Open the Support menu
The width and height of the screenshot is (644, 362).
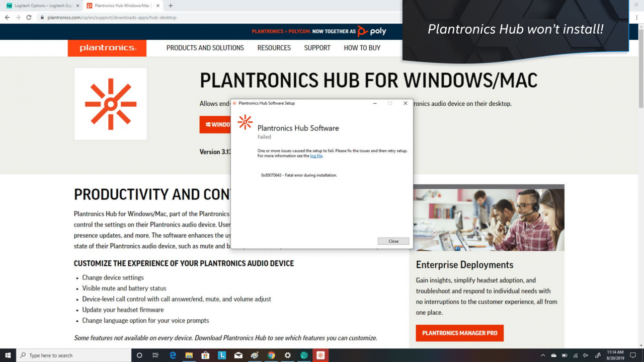pos(317,48)
